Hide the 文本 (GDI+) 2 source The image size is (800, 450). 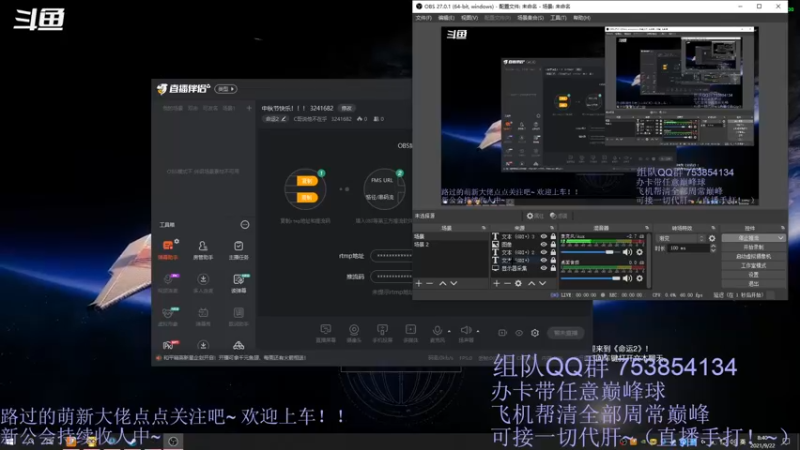[544, 252]
